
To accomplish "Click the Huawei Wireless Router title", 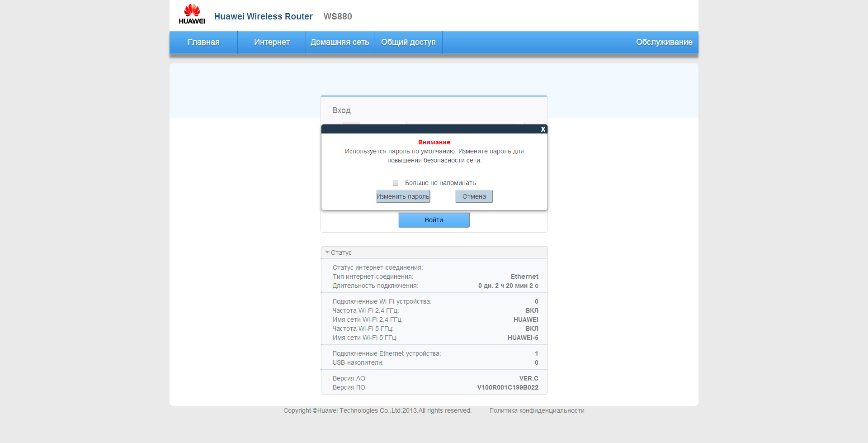I will click(x=264, y=16).
